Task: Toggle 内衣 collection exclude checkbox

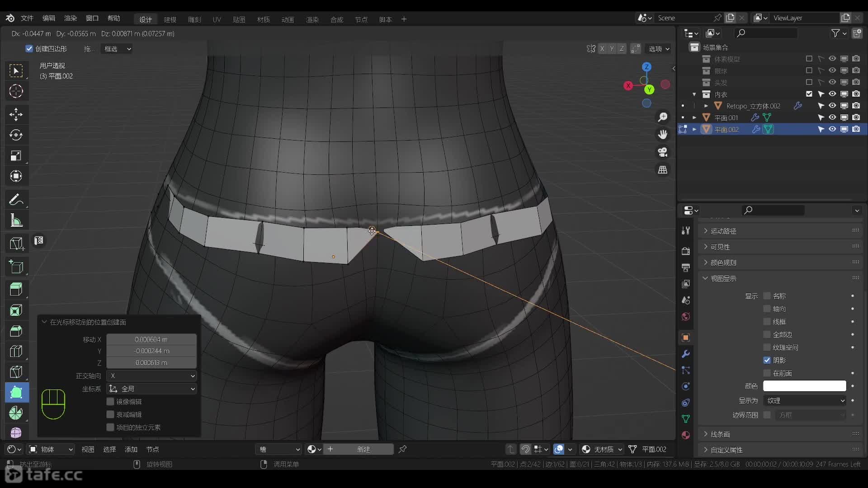Action: (809, 94)
